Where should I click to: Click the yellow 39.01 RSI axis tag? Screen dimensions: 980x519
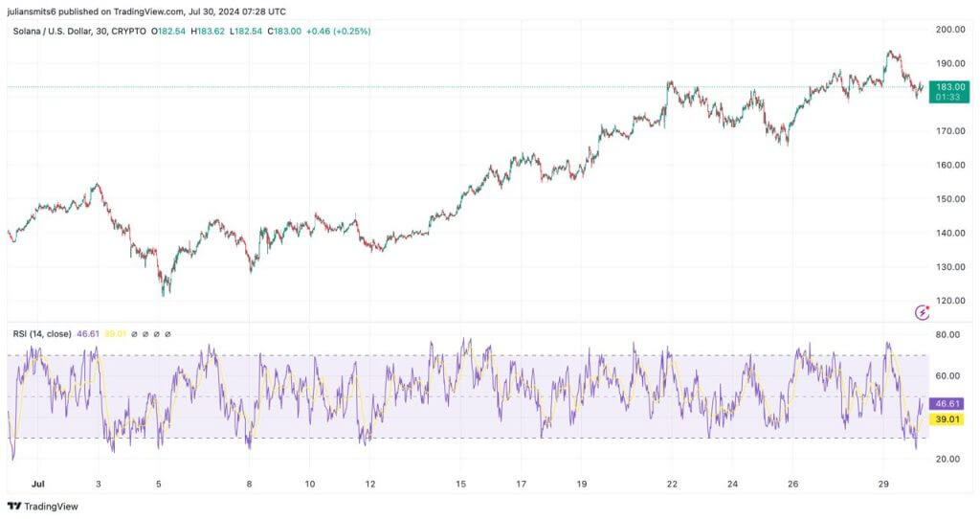[947, 419]
